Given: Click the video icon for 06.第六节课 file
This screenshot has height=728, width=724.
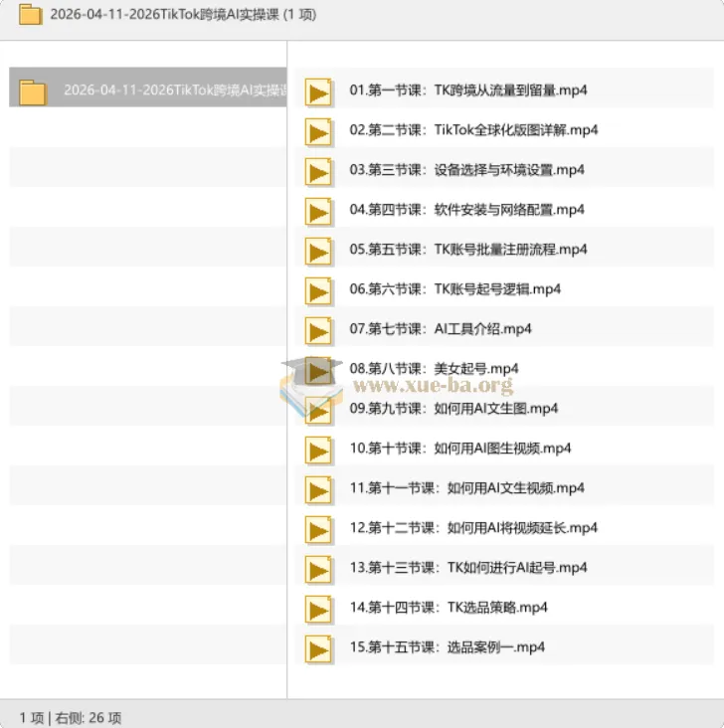Looking at the screenshot, I should [x=318, y=292].
